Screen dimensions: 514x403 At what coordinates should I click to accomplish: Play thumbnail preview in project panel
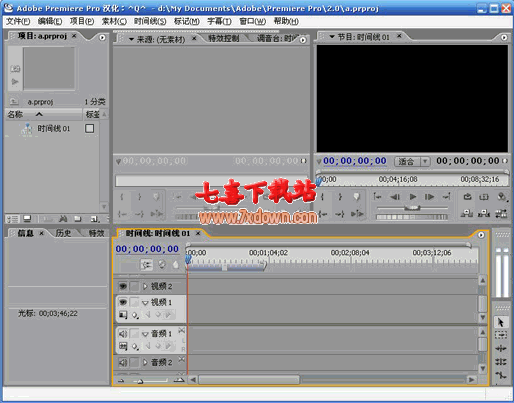15,81
